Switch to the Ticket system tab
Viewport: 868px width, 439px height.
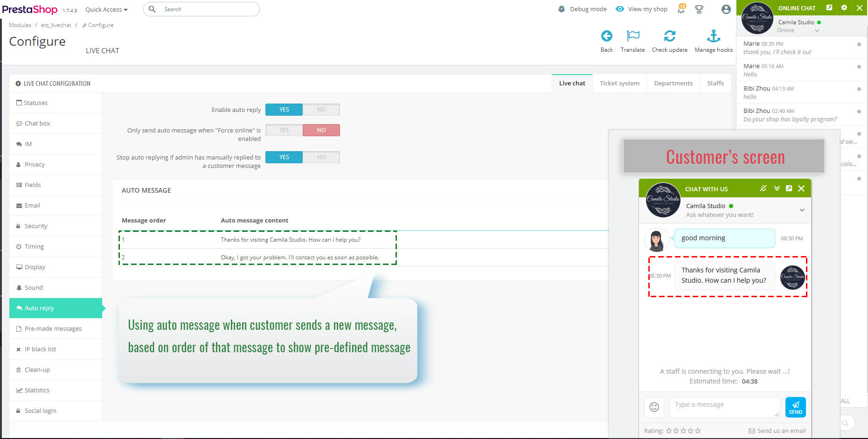click(619, 84)
